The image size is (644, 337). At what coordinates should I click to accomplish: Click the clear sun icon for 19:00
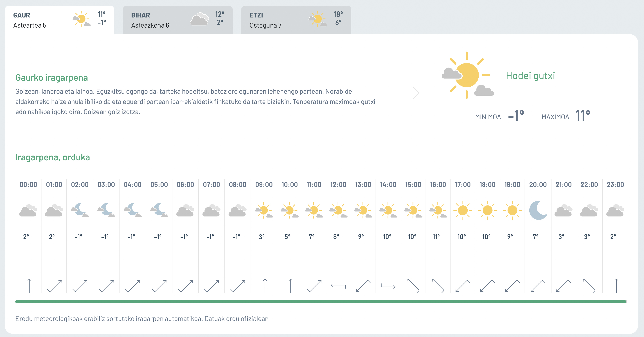(x=512, y=210)
